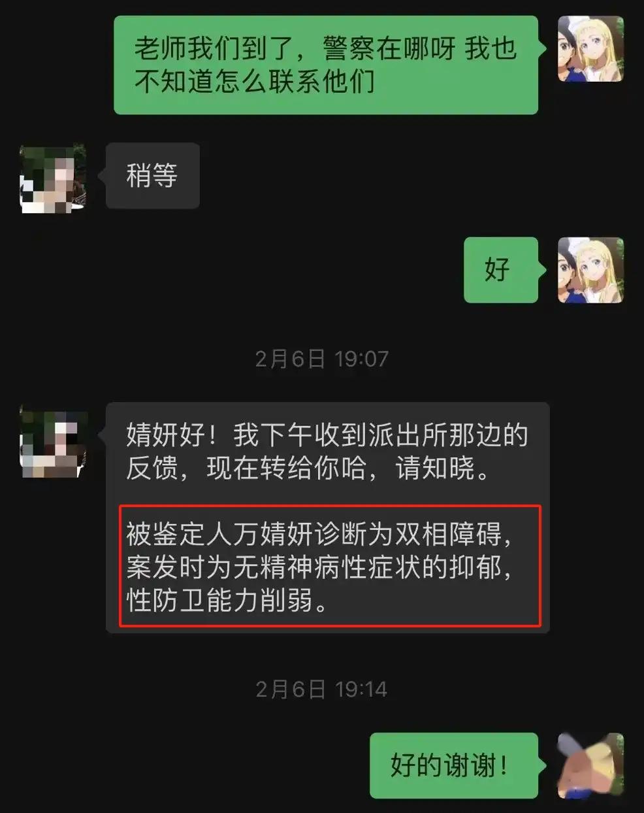The height and width of the screenshot is (813, 644).
Task: Tap the anime avatar beside the 好 message
Action: (x=590, y=270)
